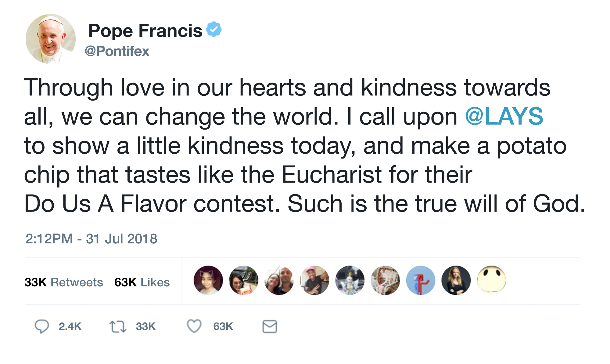Open liker avatar with pink cap
Screen dimensions: 610x364
(314, 280)
